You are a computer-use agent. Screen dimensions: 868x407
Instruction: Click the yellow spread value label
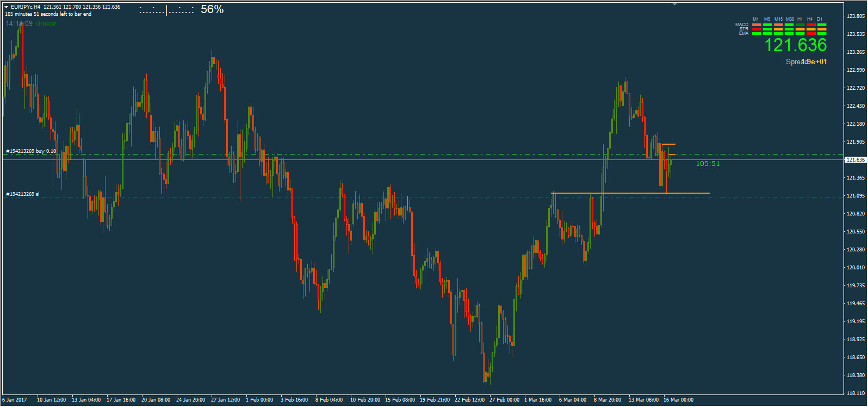click(x=814, y=62)
